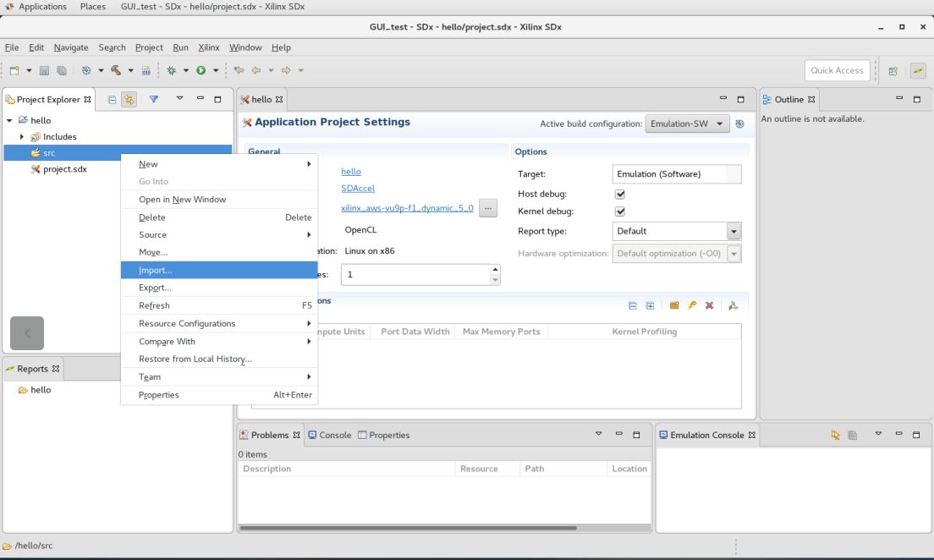This screenshot has width=934, height=560.
Task: Click the number-of-devices field showing 1
Action: click(x=415, y=275)
